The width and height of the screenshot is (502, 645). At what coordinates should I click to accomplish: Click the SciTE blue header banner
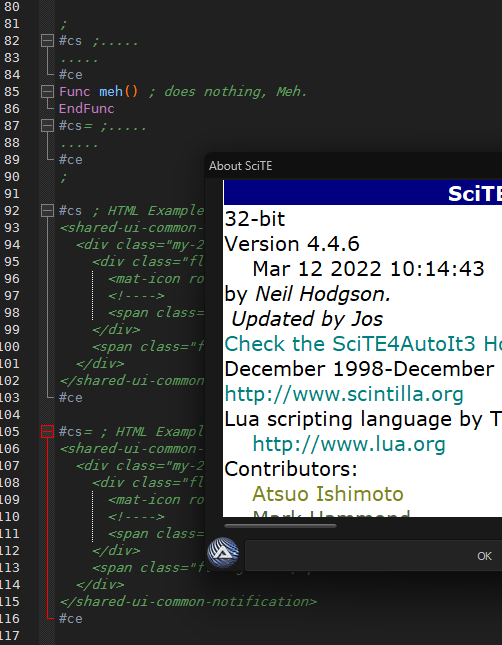pos(363,193)
